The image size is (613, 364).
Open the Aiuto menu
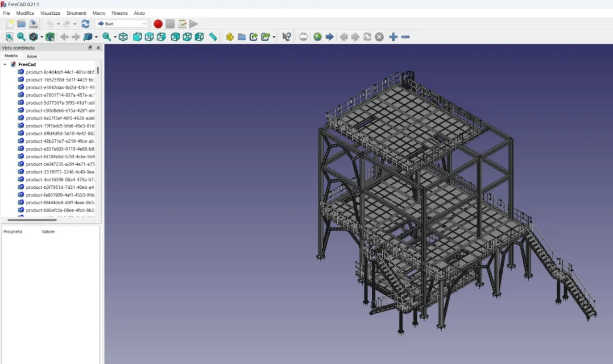click(139, 13)
